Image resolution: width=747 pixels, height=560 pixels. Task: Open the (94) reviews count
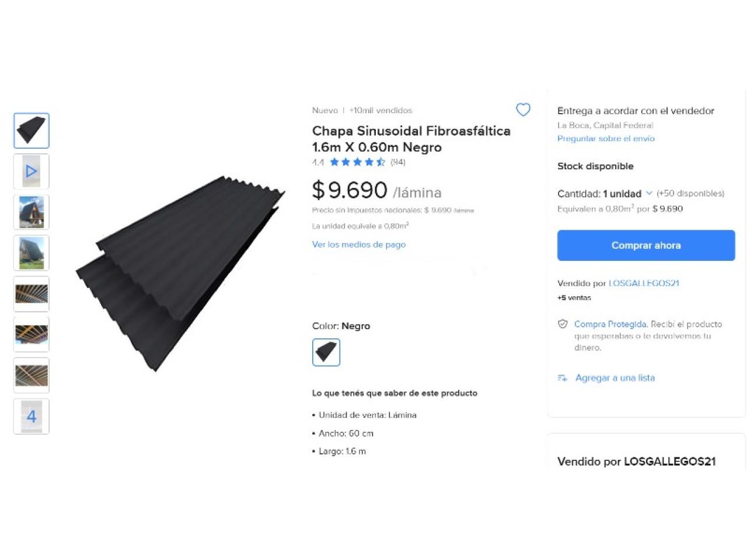pos(398,162)
